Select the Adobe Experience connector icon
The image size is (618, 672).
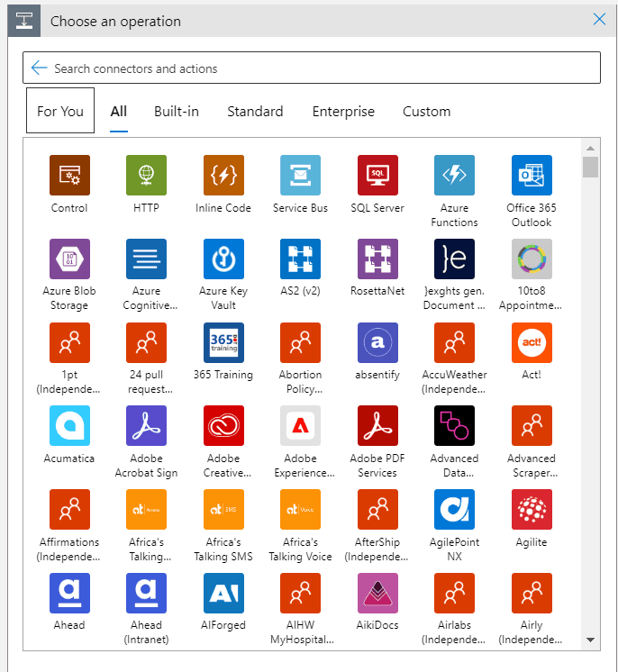(300, 425)
